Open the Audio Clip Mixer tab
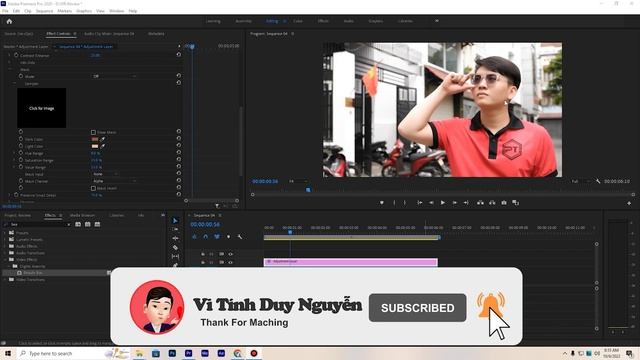640x360 pixels. point(109,34)
